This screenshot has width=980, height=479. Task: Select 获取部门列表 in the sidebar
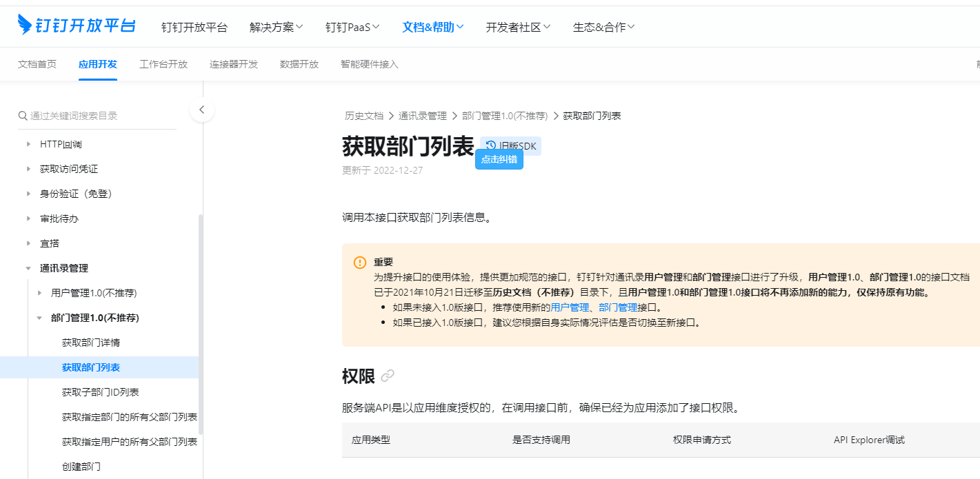point(91,367)
